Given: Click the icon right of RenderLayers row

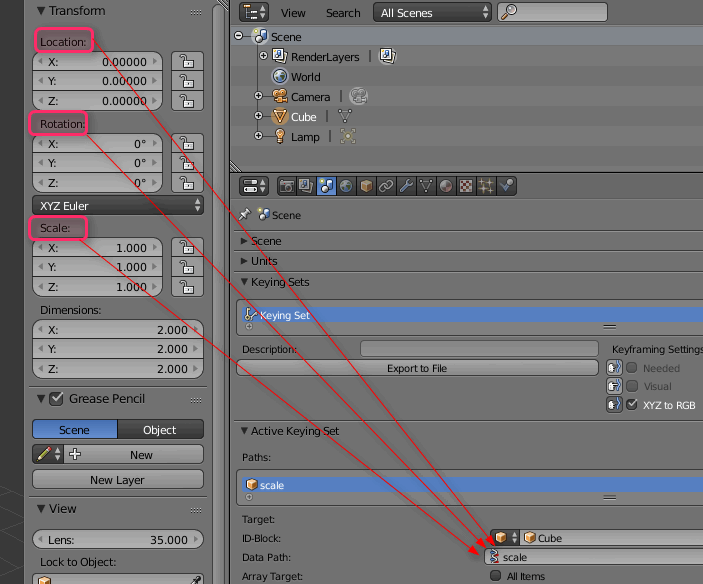Looking at the screenshot, I should [387, 56].
